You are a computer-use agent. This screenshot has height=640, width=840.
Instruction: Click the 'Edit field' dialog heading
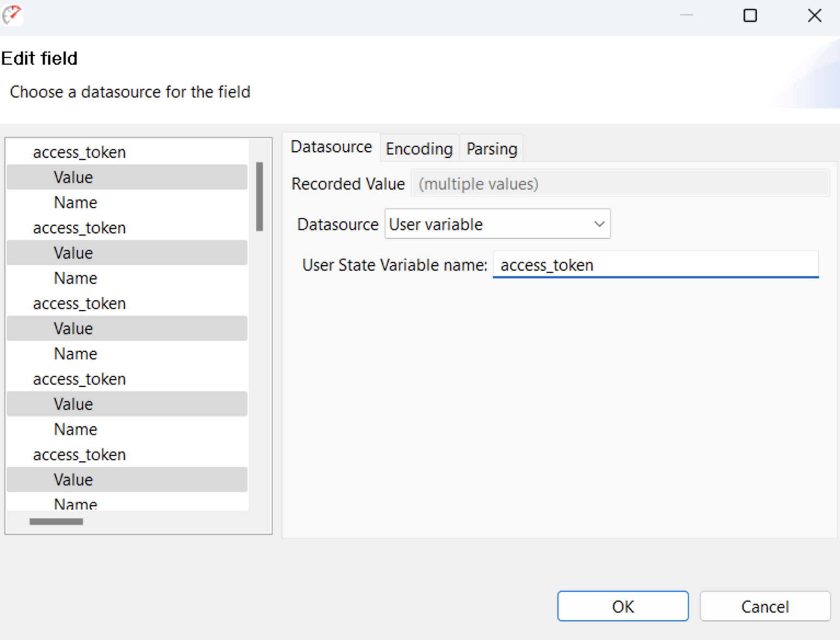(39, 58)
